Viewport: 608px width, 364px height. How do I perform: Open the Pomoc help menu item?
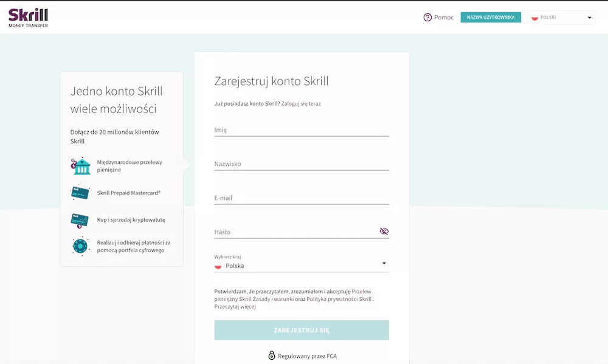[444, 18]
